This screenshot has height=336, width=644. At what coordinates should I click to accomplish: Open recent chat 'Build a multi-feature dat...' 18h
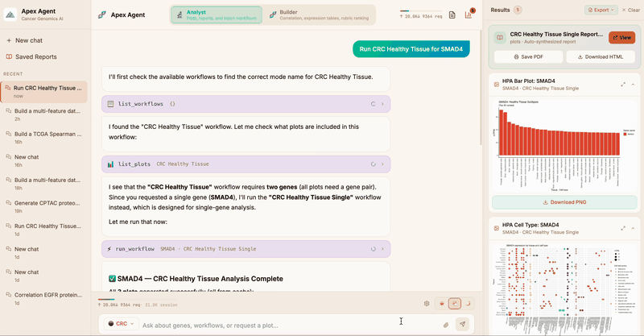(x=44, y=184)
